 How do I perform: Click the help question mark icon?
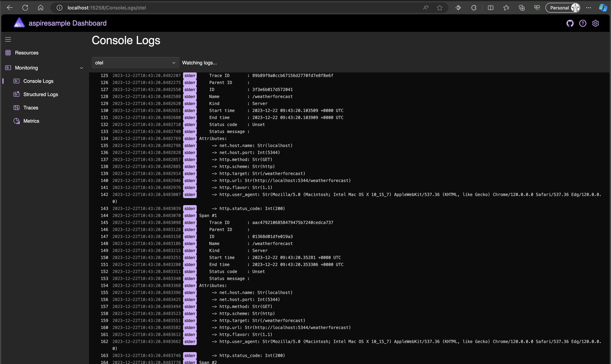pyautogui.click(x=582, y=23)
